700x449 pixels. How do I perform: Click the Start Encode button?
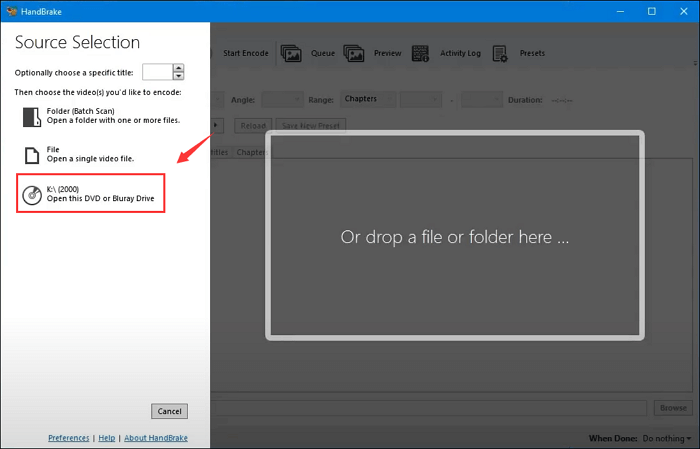click(x=245, y=53)
